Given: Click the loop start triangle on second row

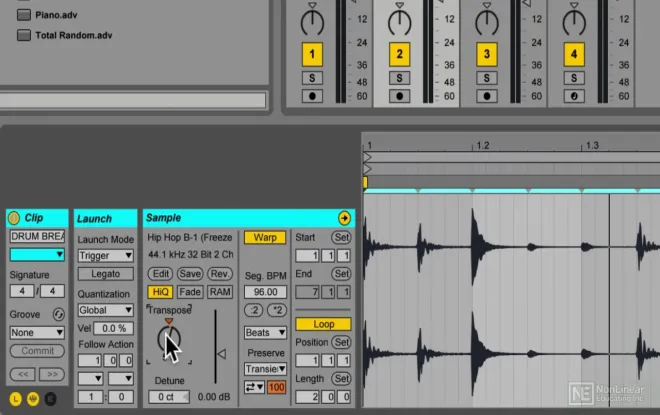Looking at the screenshot, I should 367,169.
